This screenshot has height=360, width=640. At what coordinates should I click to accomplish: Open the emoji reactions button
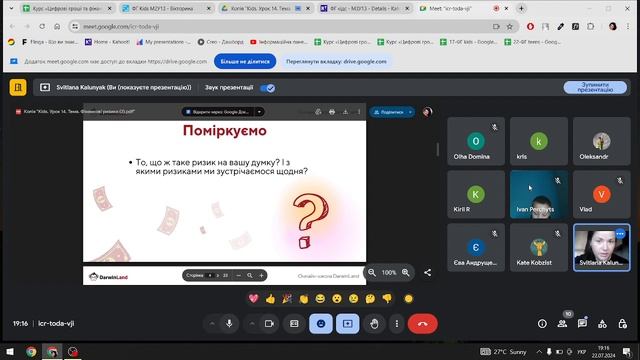(321, 324)
